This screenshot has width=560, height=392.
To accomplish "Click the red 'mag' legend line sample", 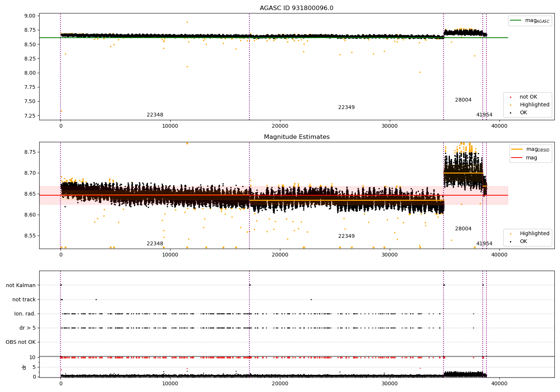I will click(x=517, y=158).
